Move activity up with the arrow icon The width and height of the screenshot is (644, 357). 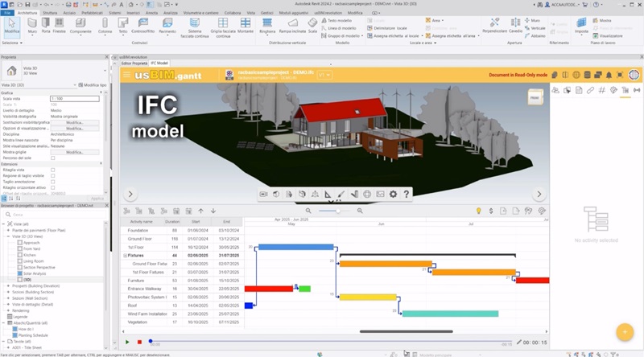[x=200, y=211]
